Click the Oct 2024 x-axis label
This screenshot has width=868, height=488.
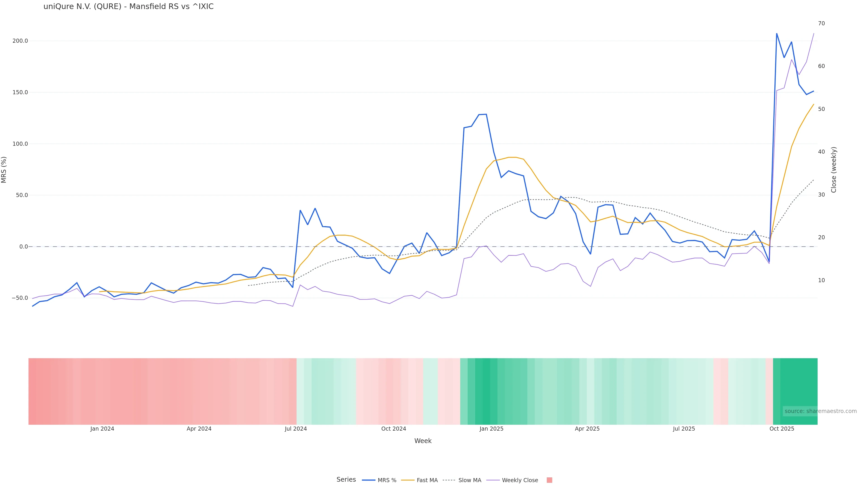tap(393, 429)
